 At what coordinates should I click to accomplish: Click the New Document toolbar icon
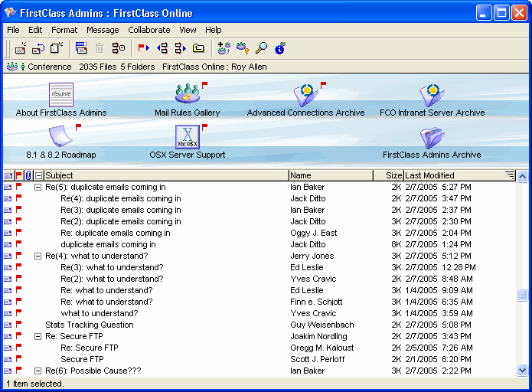pyautogui.click(x=57, y=48)
